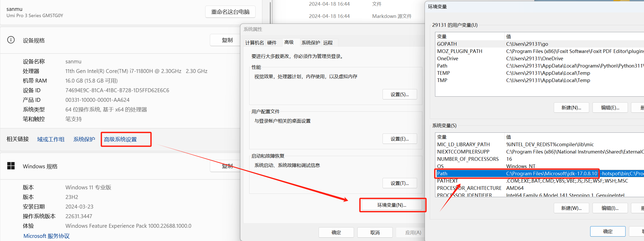Switch to the 硬件 tab
This screenshot has height=241, width=644.
[x=272, y=42]
